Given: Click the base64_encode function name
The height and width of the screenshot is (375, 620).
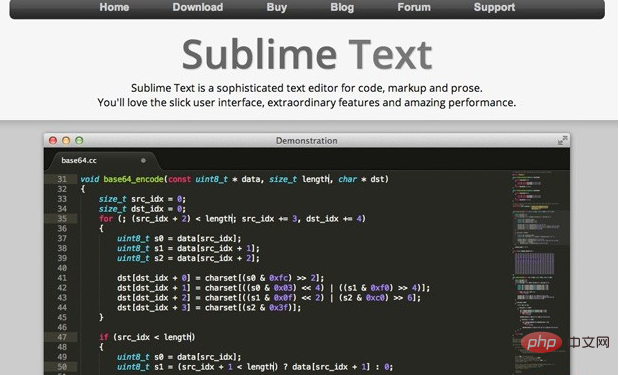Looking at the screenshot, I should click(133, 179).
